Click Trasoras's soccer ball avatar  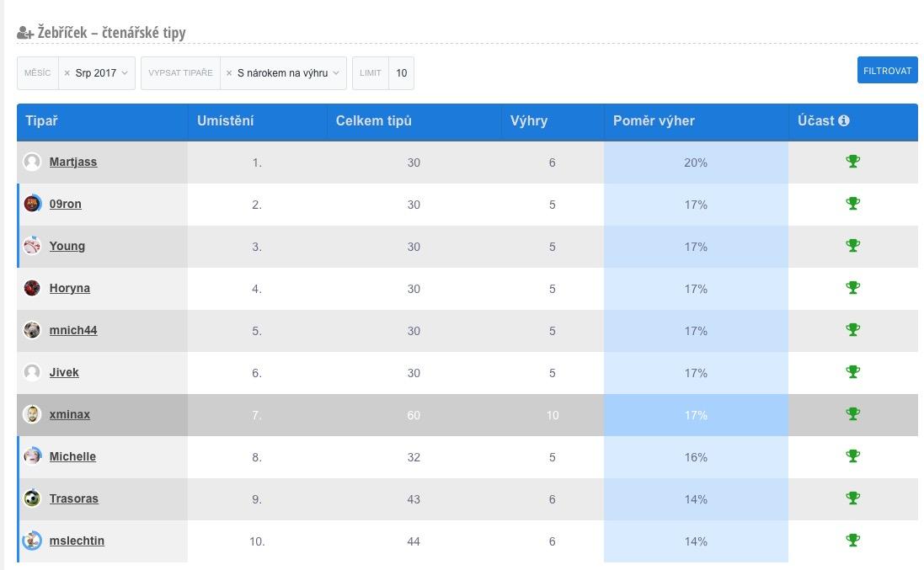point(32,498)
